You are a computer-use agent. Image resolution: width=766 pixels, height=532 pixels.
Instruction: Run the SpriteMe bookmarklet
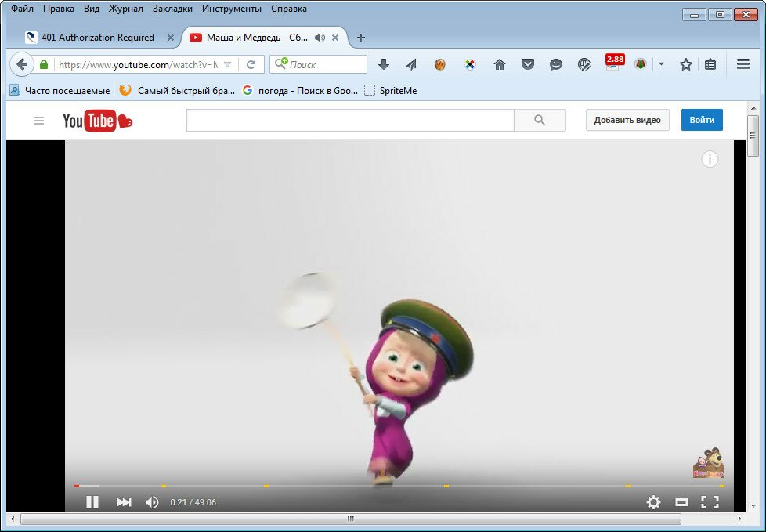click(391, 90)
